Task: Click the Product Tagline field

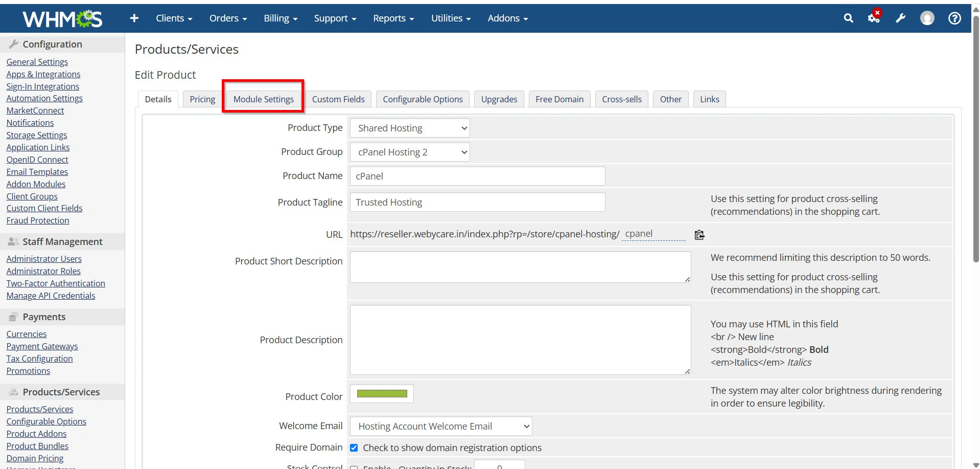Action: coord(477,202)
